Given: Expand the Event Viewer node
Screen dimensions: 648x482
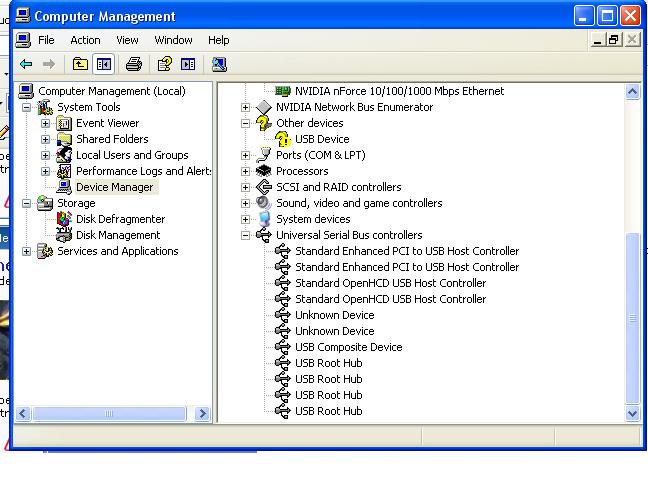Looking at the screenshot, I should pyautogui.click(x=45, y=123).
